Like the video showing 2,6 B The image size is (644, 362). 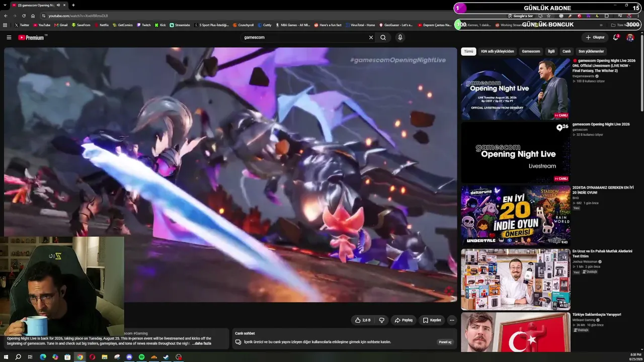point(363,320)
